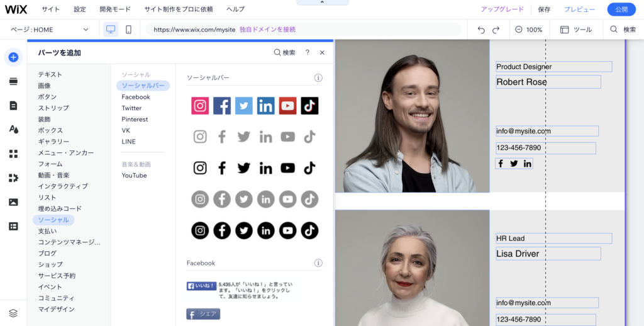
Task: Open the ツール tools button
Action: point(576,30)
